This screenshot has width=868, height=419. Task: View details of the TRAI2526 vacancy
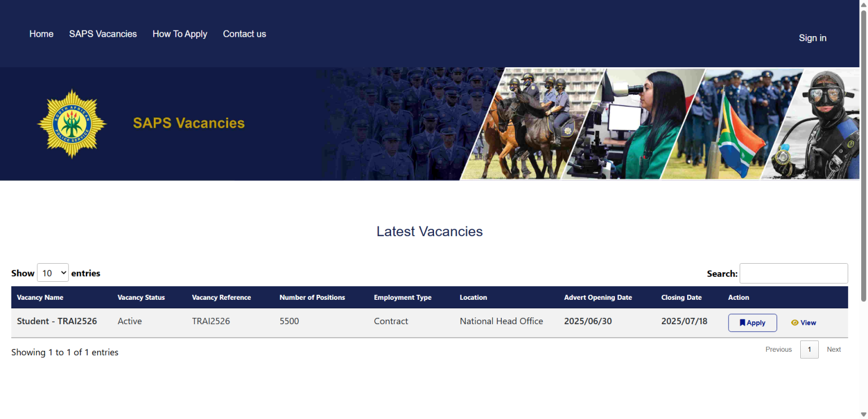pyautogui.click(x=804, y=322)
